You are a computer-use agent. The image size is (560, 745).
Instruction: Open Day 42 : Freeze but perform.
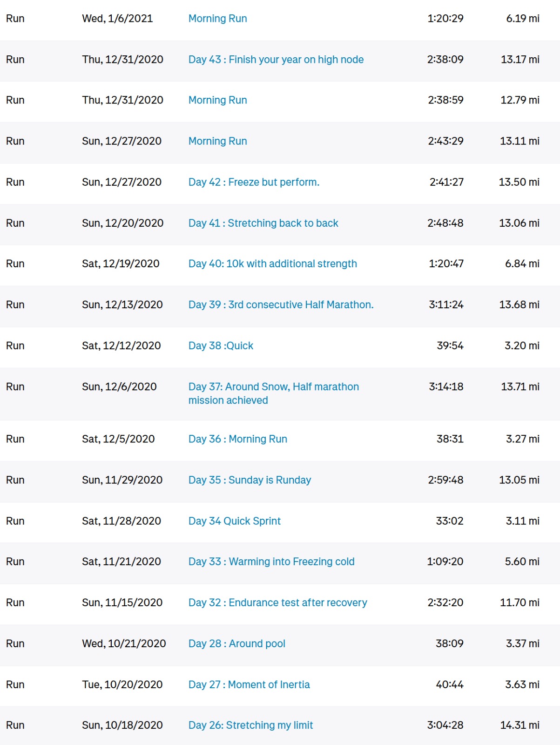254,182
